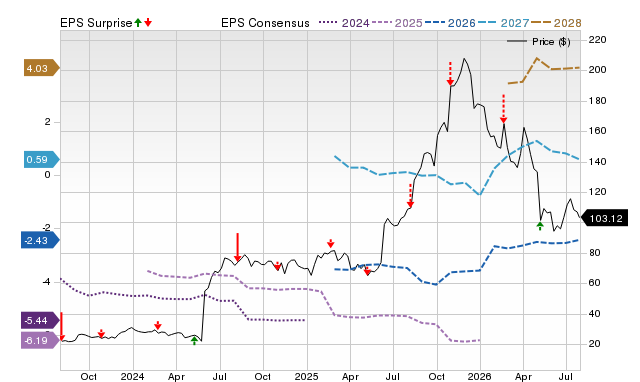Click the red surprise arrow near November 2024

[x=278, y=266]
